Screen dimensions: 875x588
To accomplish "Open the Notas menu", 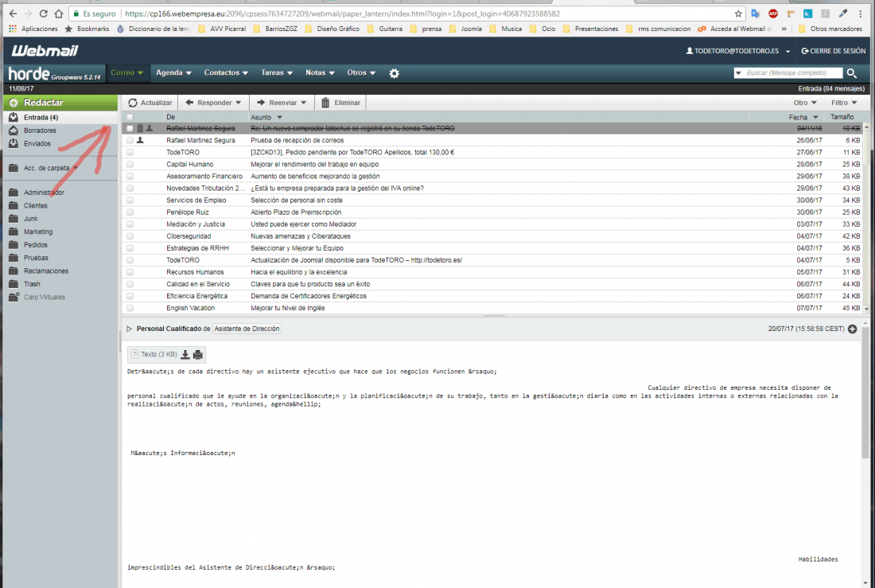I will (320, 72).
